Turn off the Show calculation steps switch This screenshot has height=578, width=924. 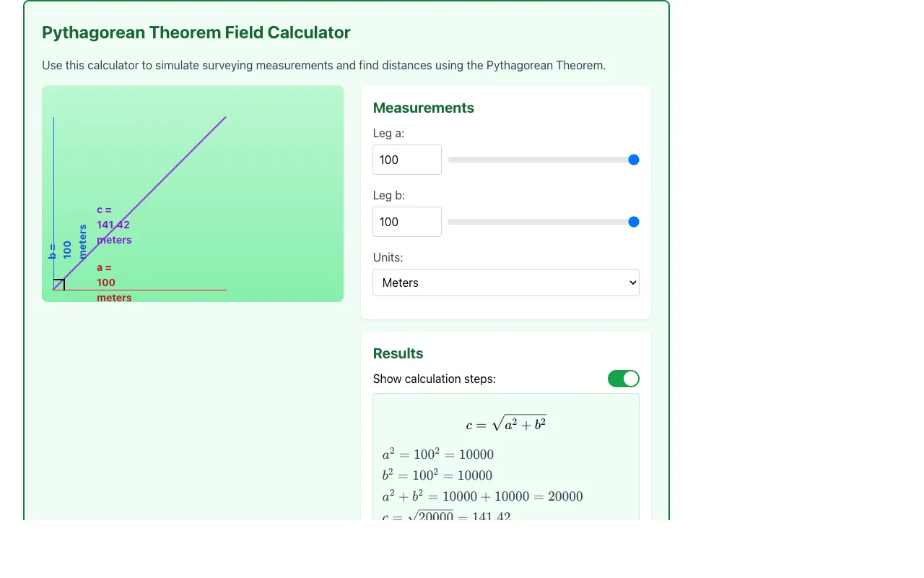tap(624, 379)
